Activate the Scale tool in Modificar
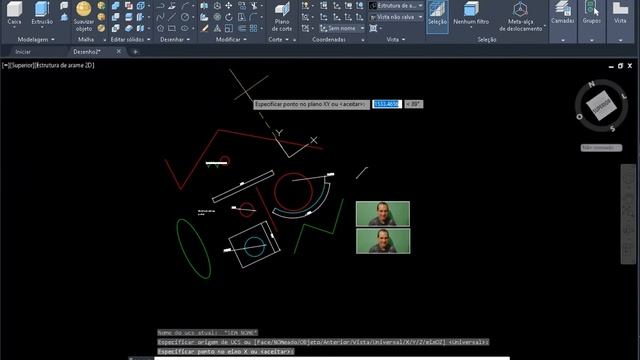 click(229, 29)
